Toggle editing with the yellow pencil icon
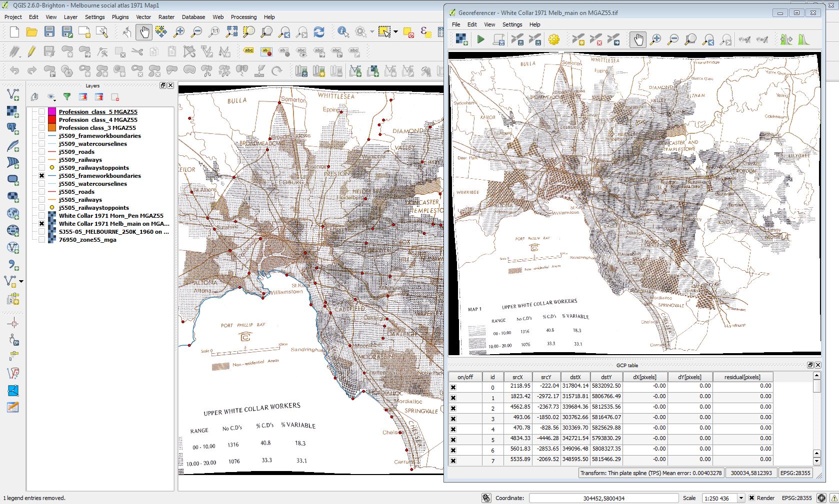Viewport: 839px width, 504px height. [31, 51]
